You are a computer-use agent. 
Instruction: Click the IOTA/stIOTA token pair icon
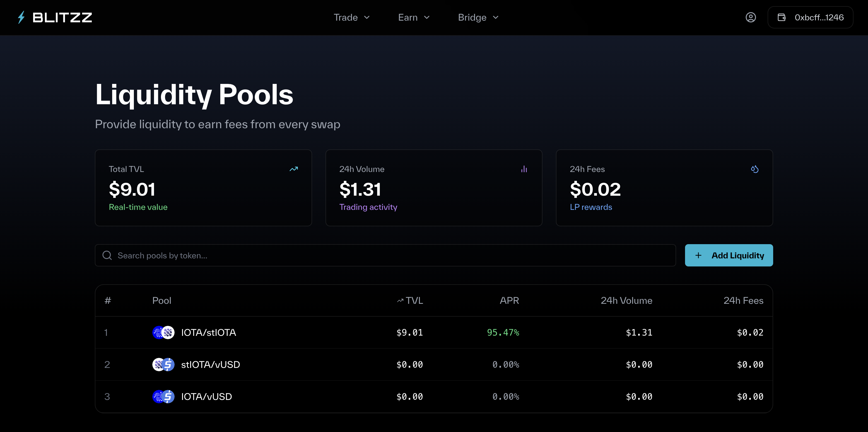point(163,332)
